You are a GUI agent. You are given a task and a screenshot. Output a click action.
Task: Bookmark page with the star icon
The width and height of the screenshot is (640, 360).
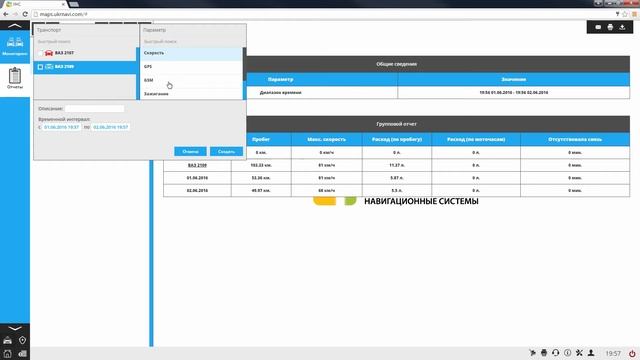[624, 14]
